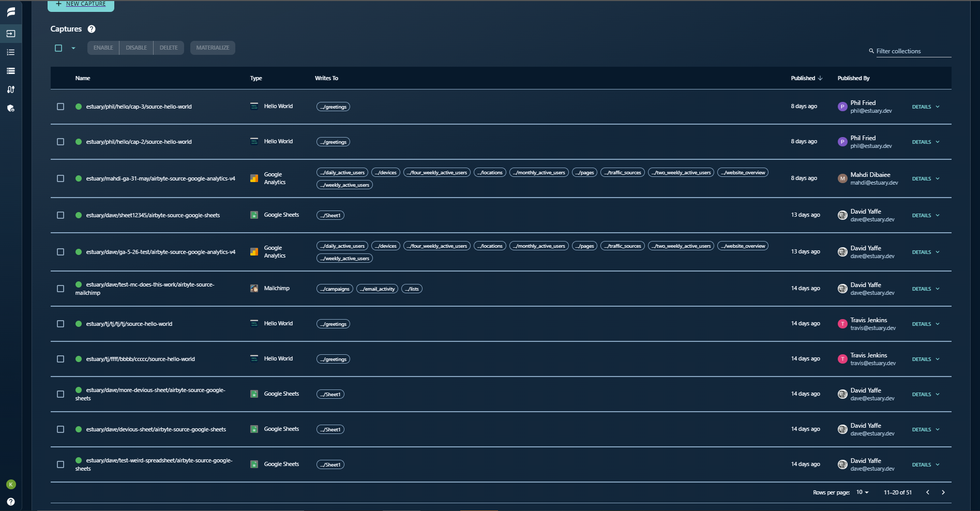Click the MATERIALIZE button
The height and width of the screenshot is (511, 980).
(213, 48)
